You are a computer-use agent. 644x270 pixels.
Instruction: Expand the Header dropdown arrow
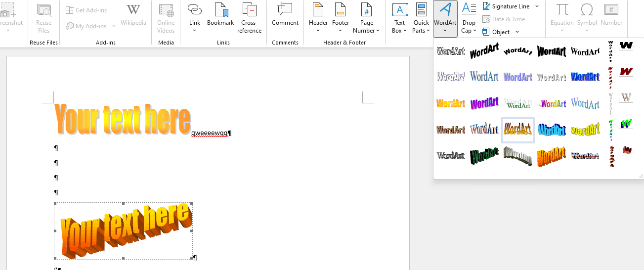[x=318, y=31]
